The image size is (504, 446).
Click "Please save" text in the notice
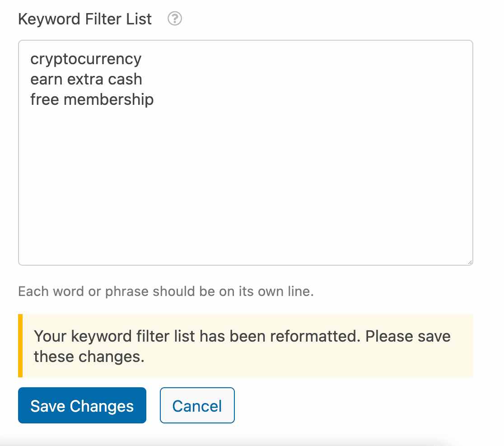[408, 336]
